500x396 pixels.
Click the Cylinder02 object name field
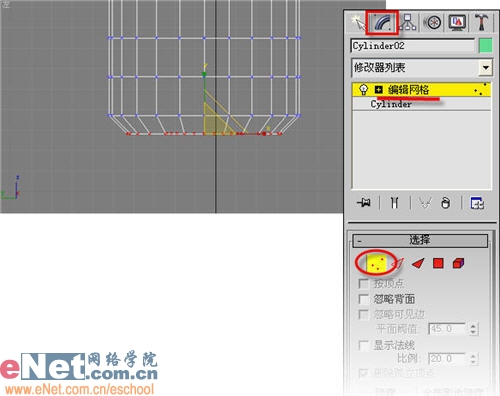(413, 46)
